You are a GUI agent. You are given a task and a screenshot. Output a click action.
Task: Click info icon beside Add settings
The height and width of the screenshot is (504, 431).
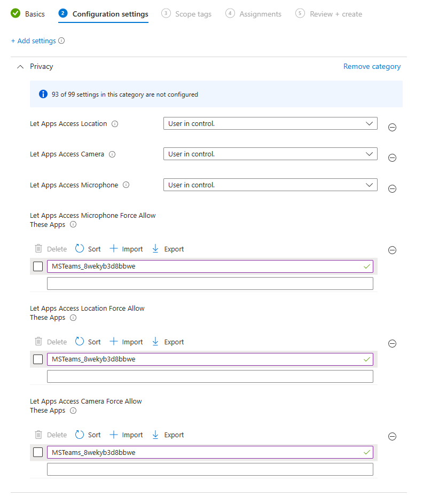(x=61, y=41)
